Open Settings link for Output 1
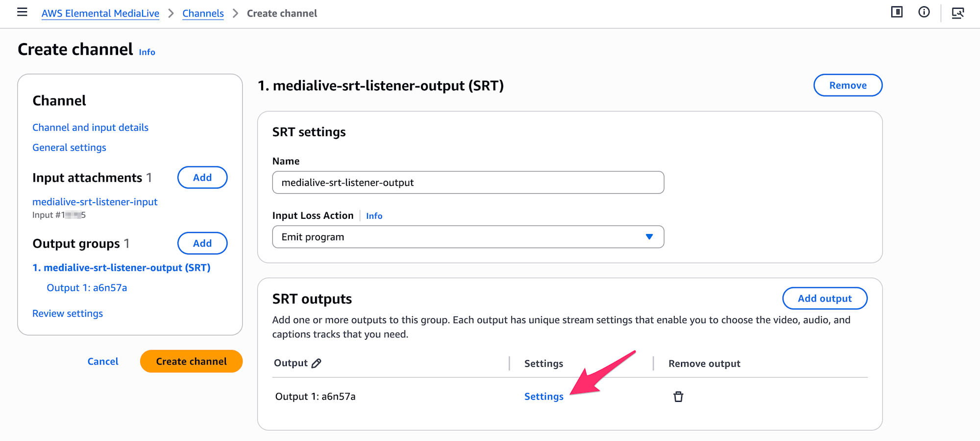The image size is (980, 441). pos(544,396)
